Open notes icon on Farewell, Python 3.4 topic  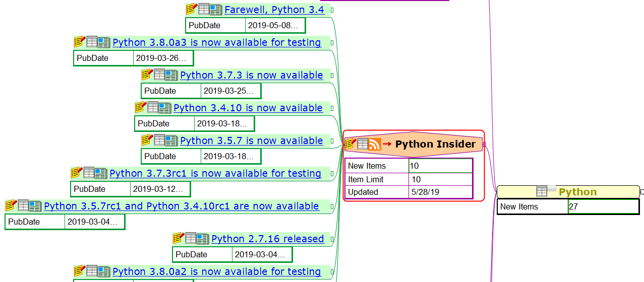[191, 9]
